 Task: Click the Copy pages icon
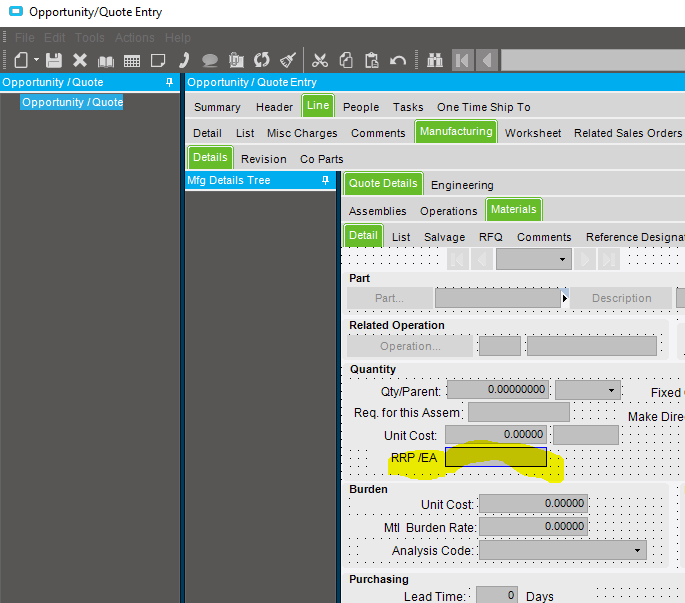tap(346, 60)
